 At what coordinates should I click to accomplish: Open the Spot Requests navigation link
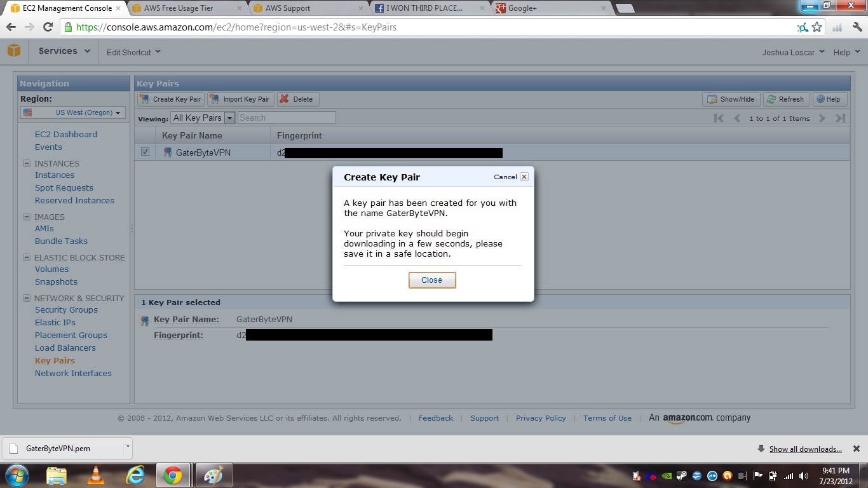[x=64, y=187]
